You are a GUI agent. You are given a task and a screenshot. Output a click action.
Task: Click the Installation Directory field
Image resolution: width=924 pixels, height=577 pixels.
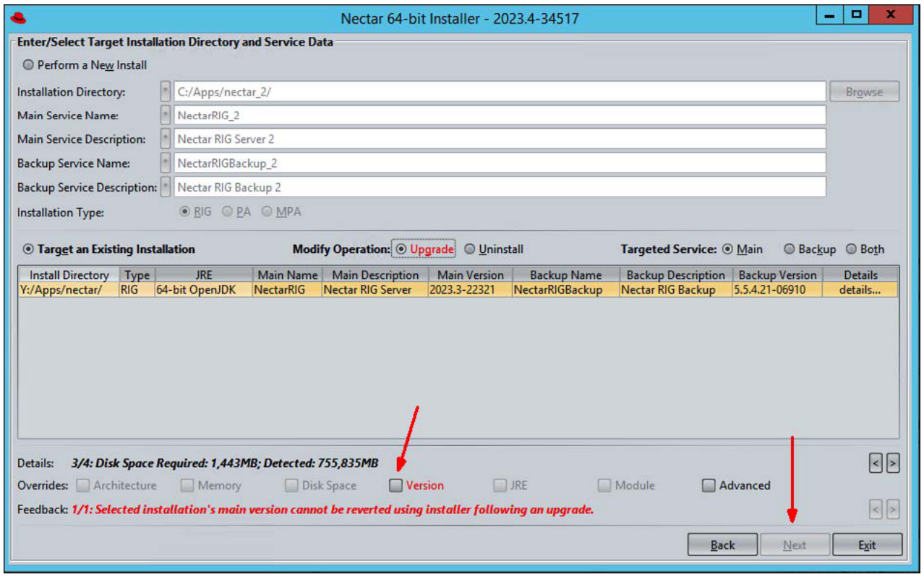pyautogui.click(x=500, y=92)
